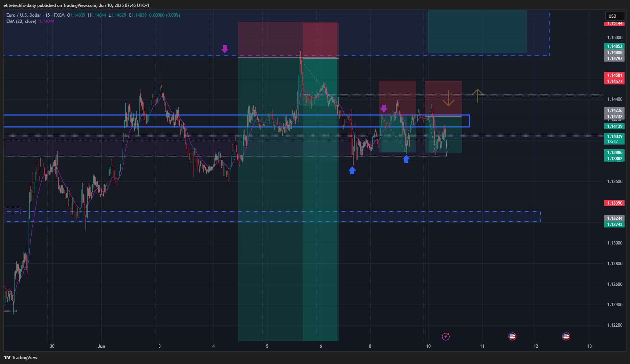Click the current price label 1.14039
The width and height of the screenshot is (630, 364).
point(614,137)
